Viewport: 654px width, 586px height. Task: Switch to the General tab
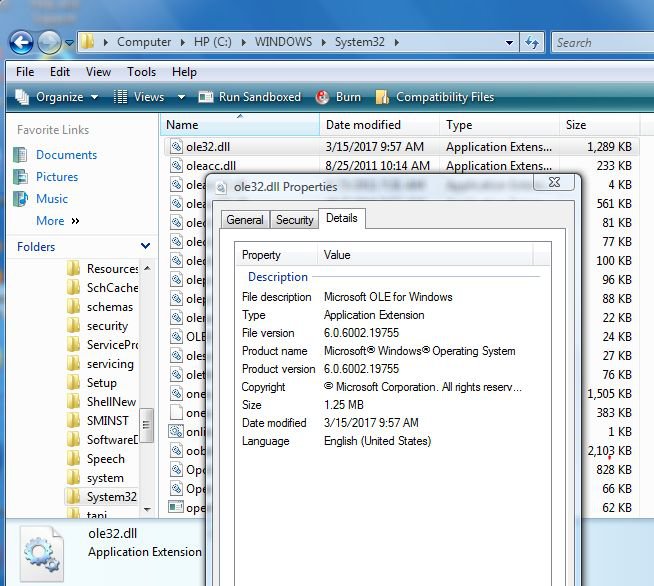[245, 219]
